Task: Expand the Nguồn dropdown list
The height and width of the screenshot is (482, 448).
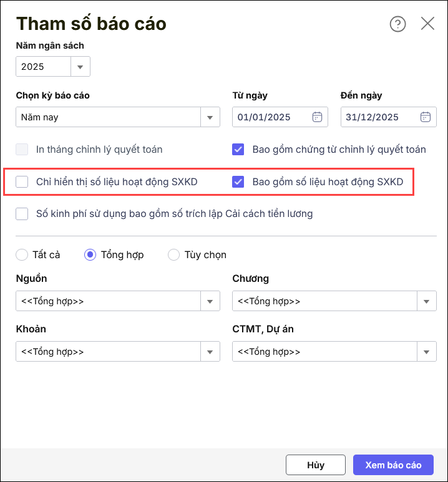Action: pos(210,301)
